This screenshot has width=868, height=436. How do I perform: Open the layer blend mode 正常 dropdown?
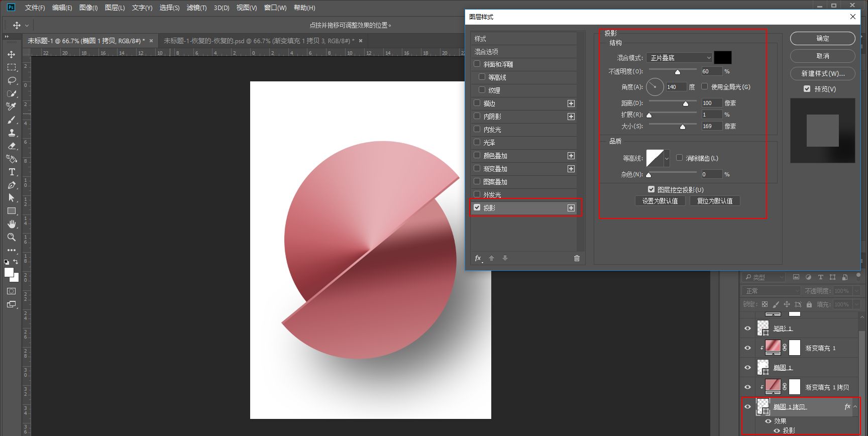[x=771, y=291]
